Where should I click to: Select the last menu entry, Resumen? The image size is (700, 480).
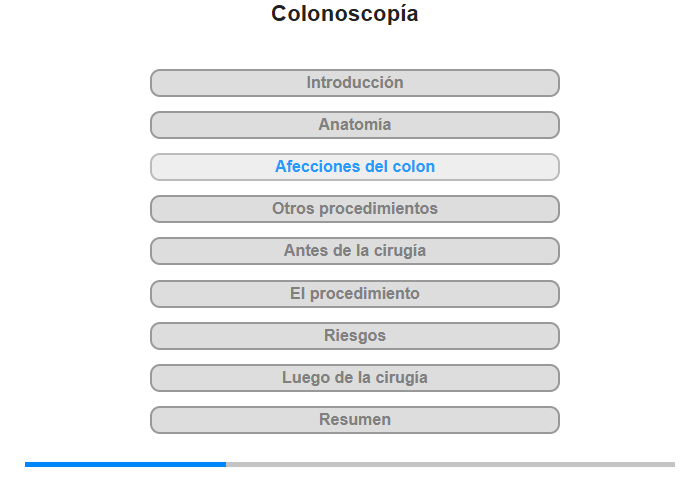355,420
